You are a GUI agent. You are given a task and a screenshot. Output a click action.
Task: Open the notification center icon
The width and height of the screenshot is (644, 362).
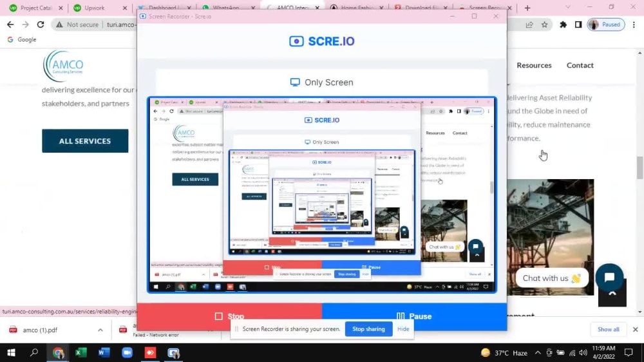tap(629, 352)
